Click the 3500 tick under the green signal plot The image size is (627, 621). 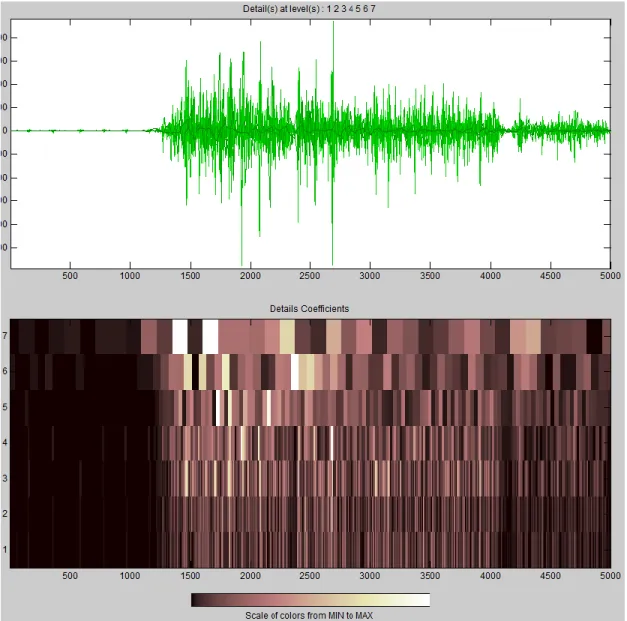430,276
